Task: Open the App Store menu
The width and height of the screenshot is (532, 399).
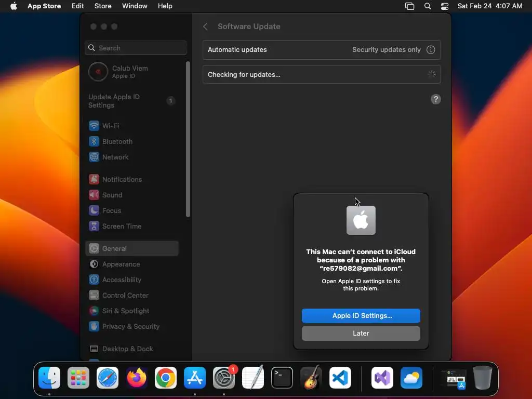Action: pos(44,6)
